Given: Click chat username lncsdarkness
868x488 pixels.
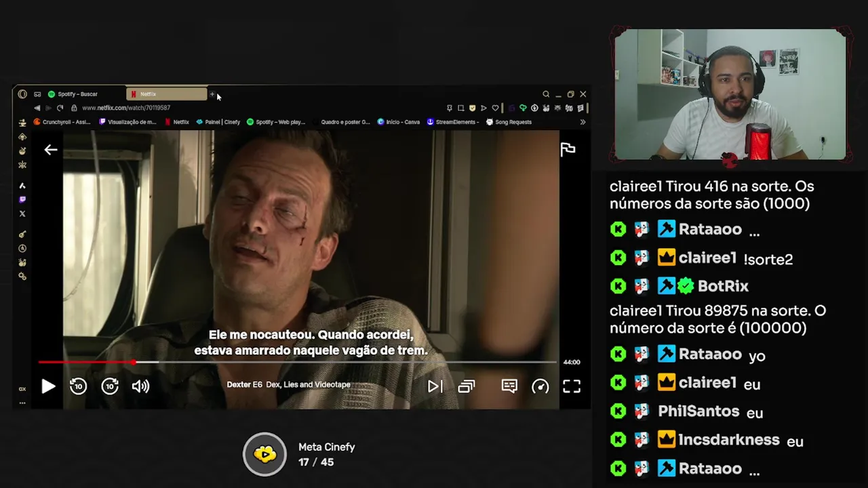Looking at the screenshot, I should 729,440.
